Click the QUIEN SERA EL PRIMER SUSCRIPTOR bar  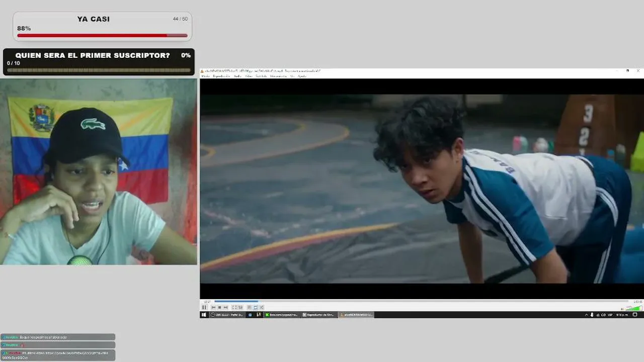coord(99,70)
